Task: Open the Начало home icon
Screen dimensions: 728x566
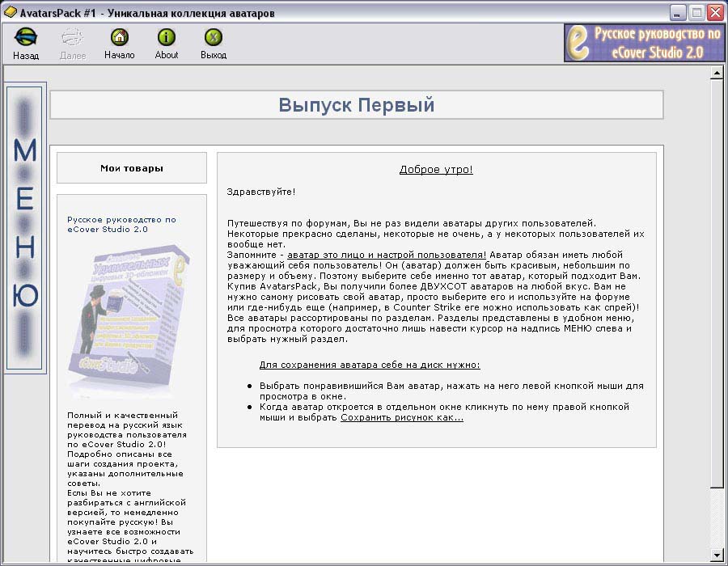Action: (x=120, y=37)
